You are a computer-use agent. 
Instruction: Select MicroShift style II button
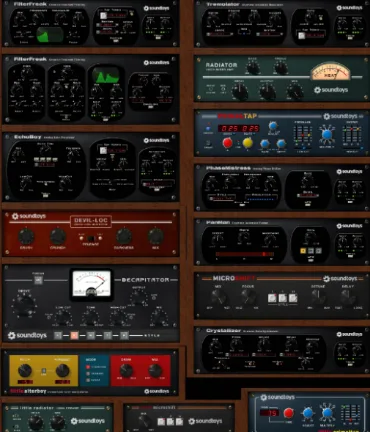tap(283, 298)
